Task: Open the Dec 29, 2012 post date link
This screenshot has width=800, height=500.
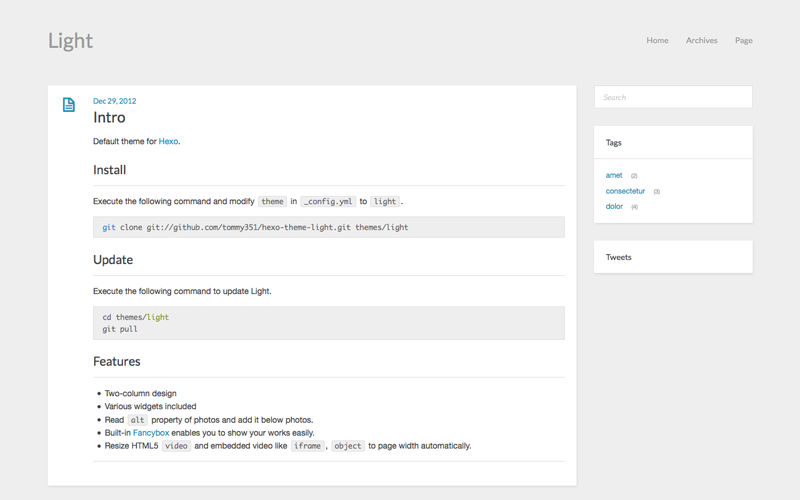Action: click(114, 101)
